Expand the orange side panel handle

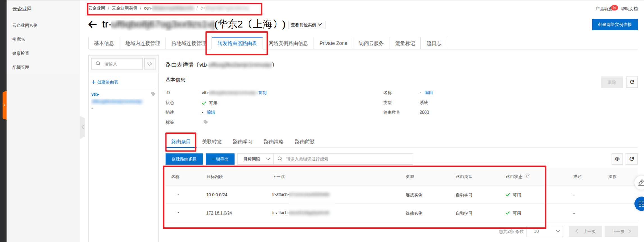4,105
